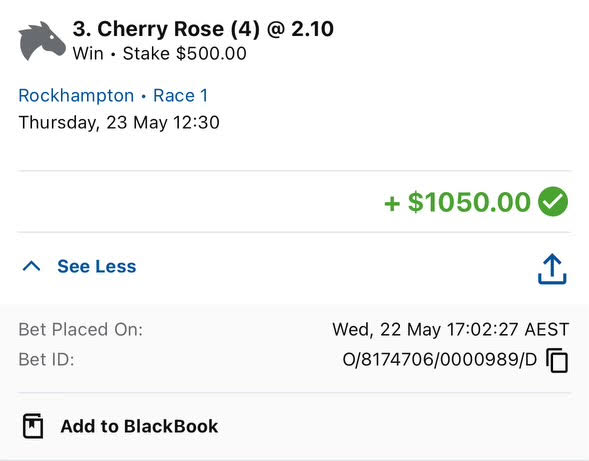Select Add to BlackBook
Image resolution: width=589 pixels, height=461 pixels.
(139, 426)
